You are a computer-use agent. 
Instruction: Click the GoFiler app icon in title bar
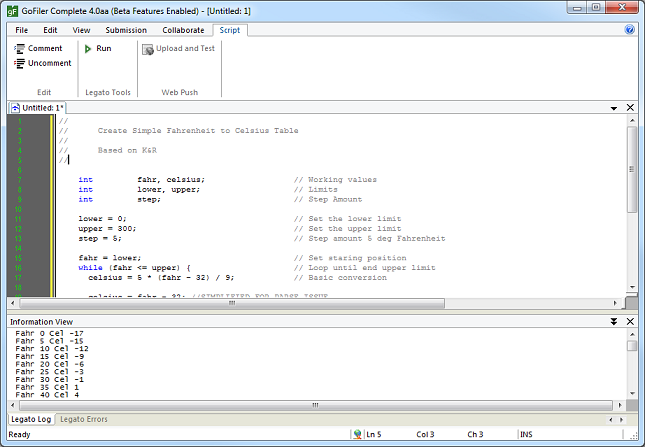pyautogui.click(x=12, y=11)
